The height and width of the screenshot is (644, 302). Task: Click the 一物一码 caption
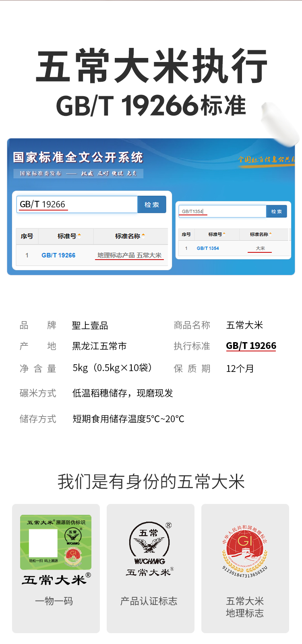pos(54,601)
